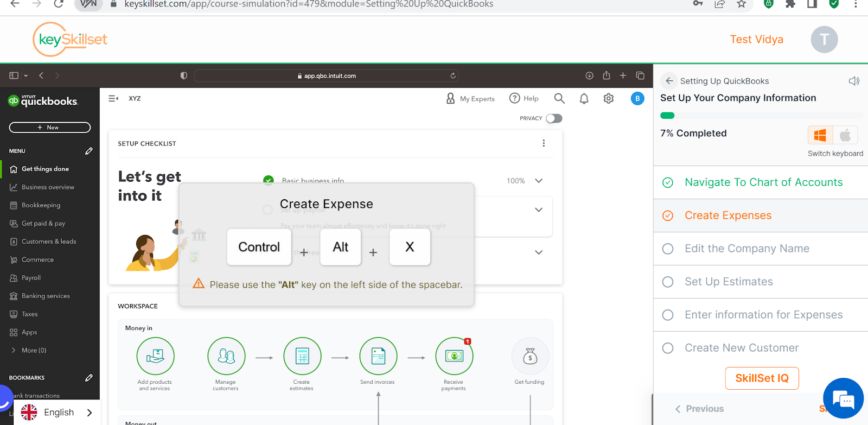This screenshot has width=868, height=425.
Task: Edit BOOKMARKS with the pencil icon
Action: 89,378
